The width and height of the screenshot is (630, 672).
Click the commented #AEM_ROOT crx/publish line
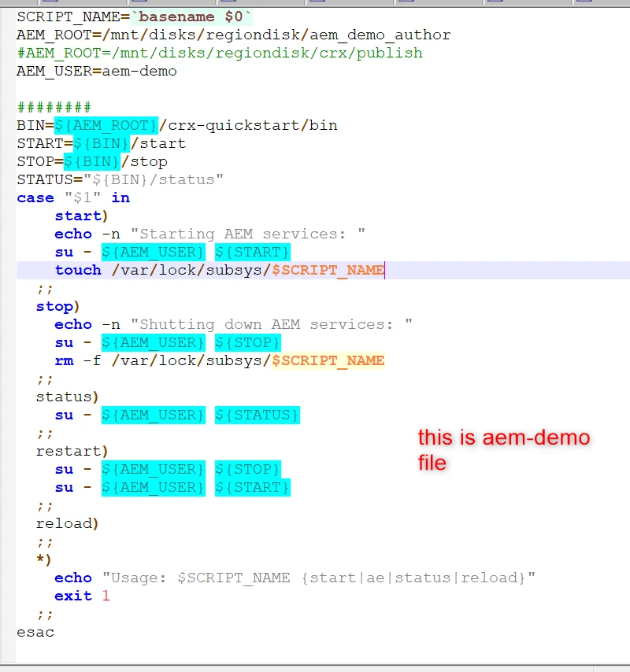click(220, 54)
